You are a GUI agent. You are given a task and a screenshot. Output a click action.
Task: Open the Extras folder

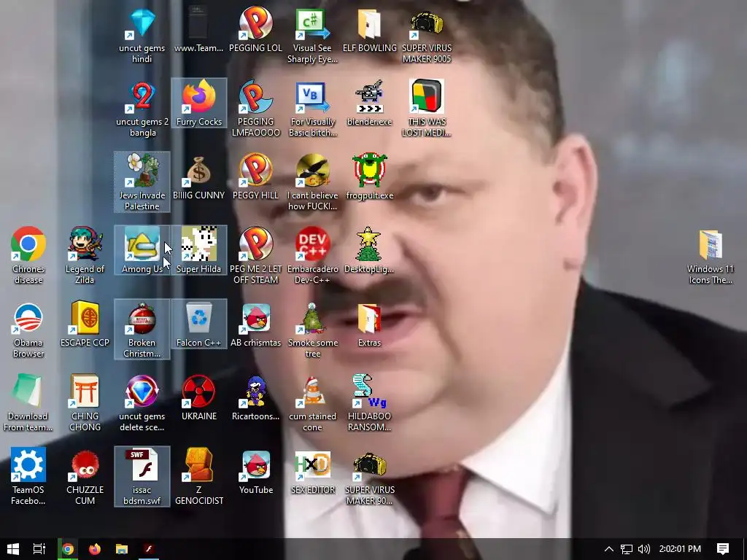coord(370,324)
